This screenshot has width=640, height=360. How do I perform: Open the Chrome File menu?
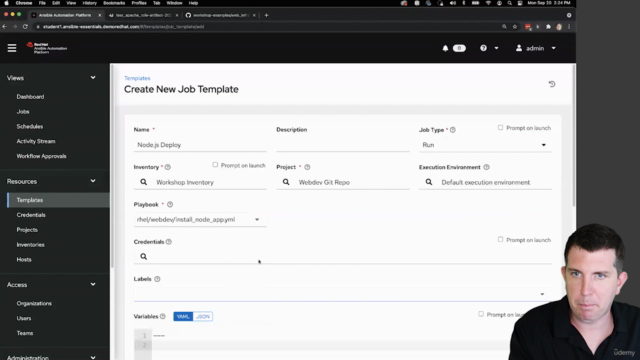coord(42,3)
